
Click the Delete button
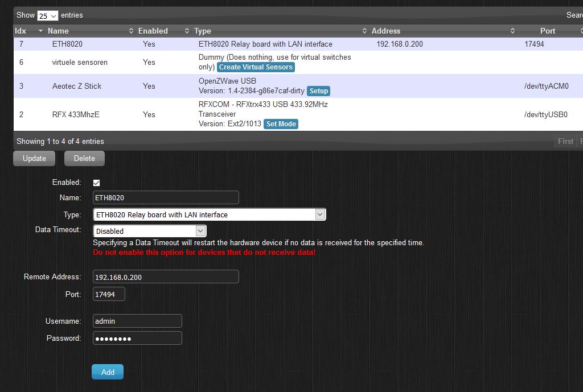[x=84, y=158]
